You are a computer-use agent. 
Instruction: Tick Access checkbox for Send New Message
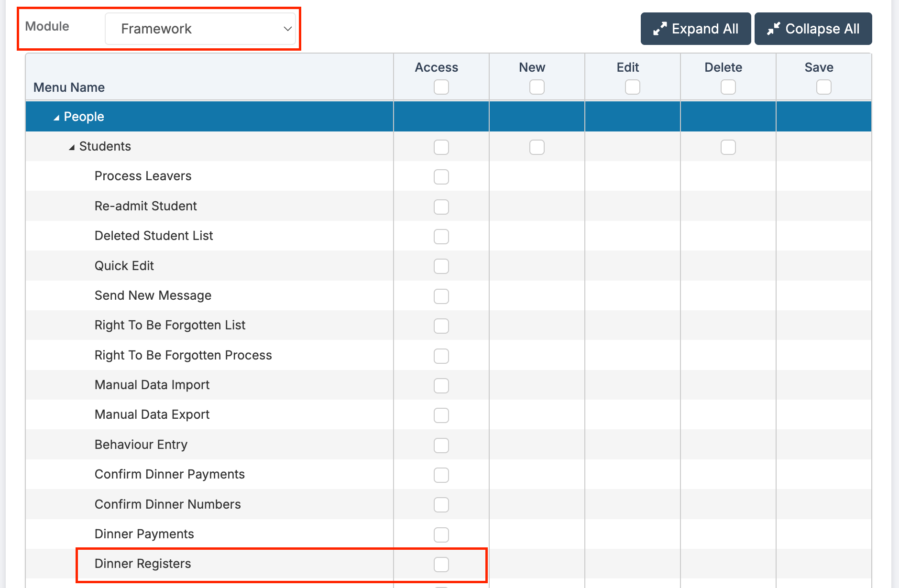(441, 296)
